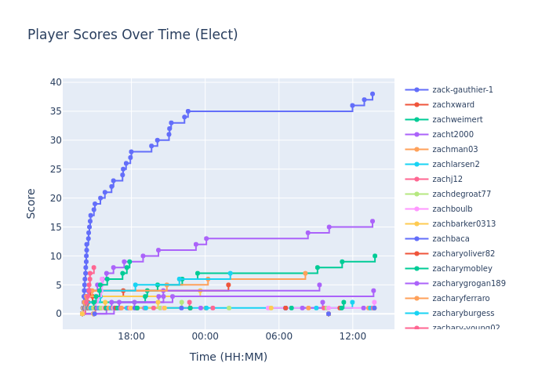This screenshot has height=392, width=549.
Task: Click the 'Player Scores Over Time (Elect)' title
Action: point(133,35)
